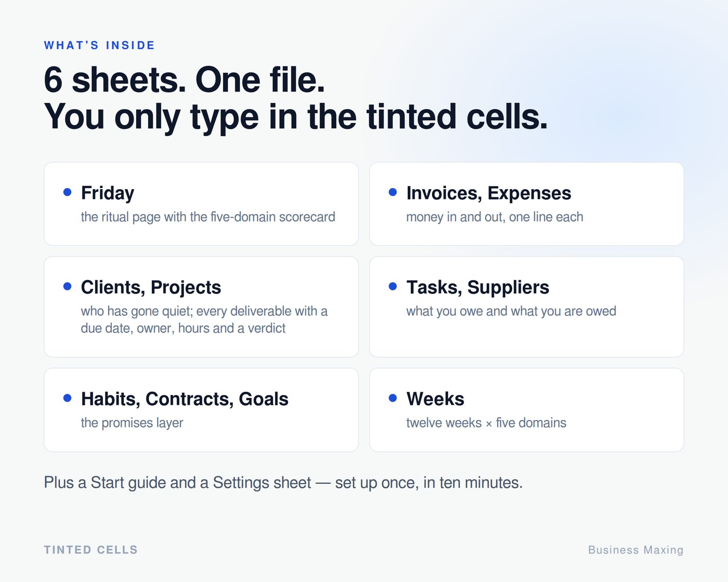Select the Weeks card title
This screenshot has width=728, height=582.
pos(435,399)
